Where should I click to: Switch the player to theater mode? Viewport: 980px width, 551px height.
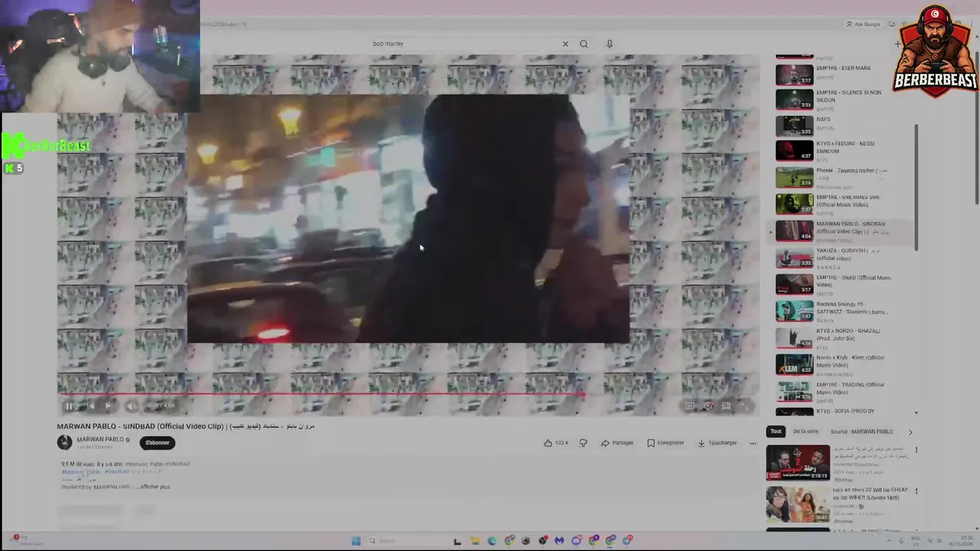(727, 406)
